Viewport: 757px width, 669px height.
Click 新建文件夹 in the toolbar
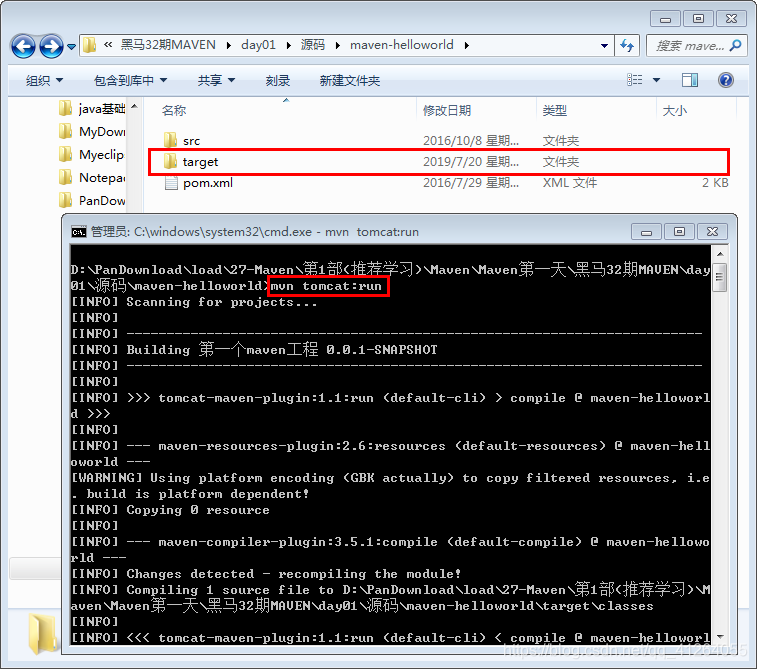pos(350,80)
